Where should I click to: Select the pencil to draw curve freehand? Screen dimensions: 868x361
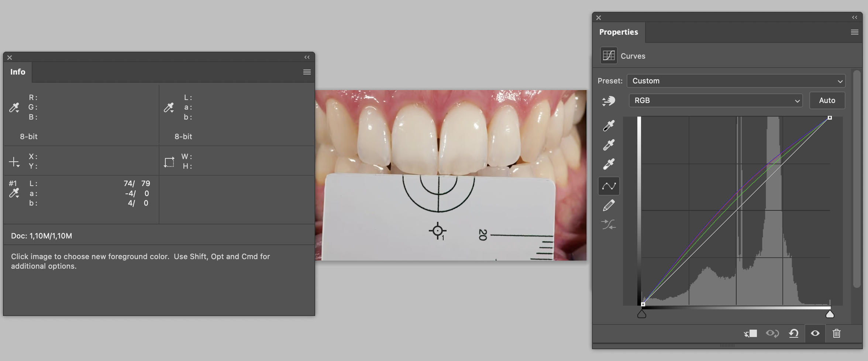(609, 205)
